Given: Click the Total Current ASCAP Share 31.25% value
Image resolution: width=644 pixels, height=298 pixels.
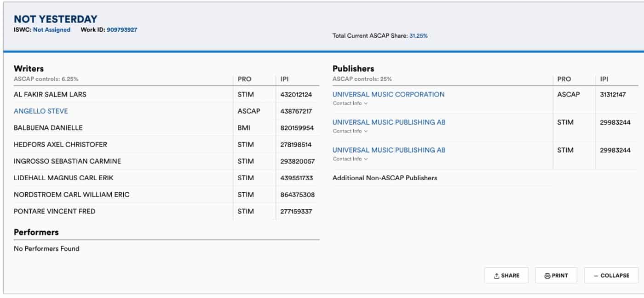Looking at the screenshot, I should coord(419,35).
